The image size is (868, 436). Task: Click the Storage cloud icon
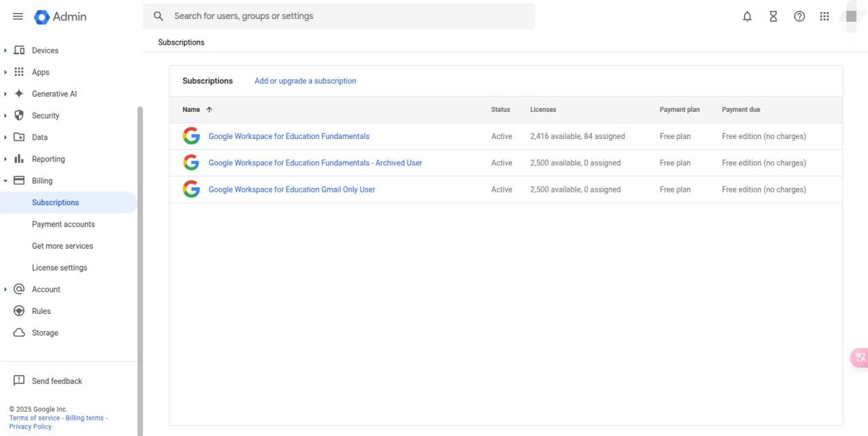click(x=19, y=333)
